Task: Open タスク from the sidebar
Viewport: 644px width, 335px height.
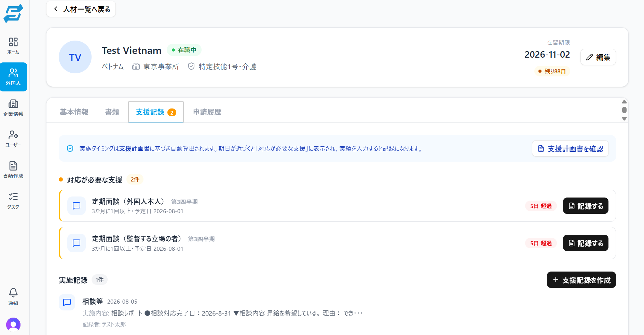Action: [x=13, y=201]
